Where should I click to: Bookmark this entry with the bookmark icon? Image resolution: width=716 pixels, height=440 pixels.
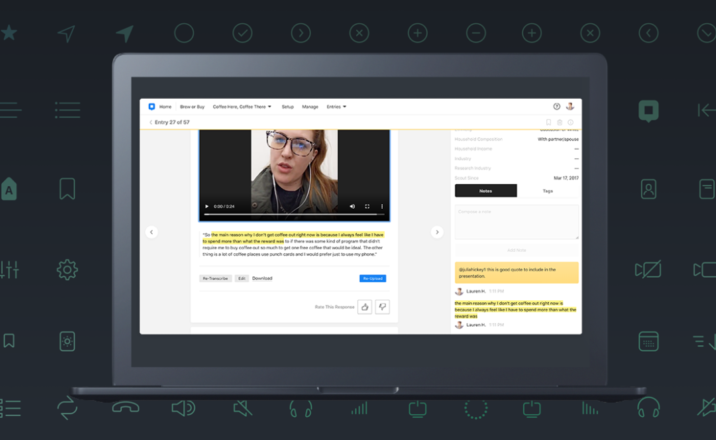(x=548, y=122)
